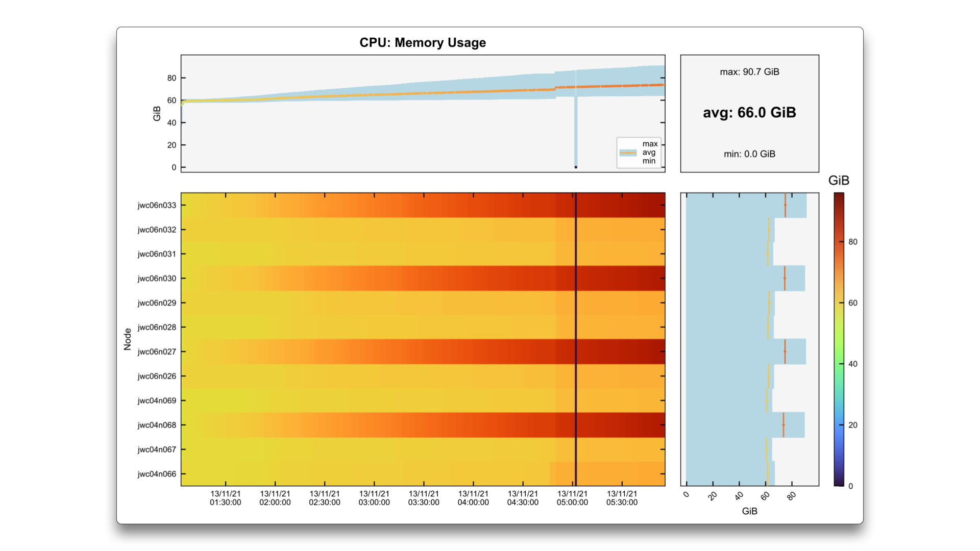Click the legend box with max avg min
Image resolution: width=980 pixels, height=551 pixels.
click(x=639, y=153)
